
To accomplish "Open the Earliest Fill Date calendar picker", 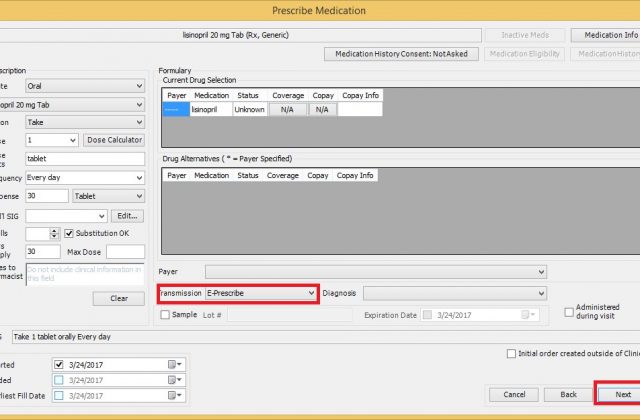I will (179, 396).
